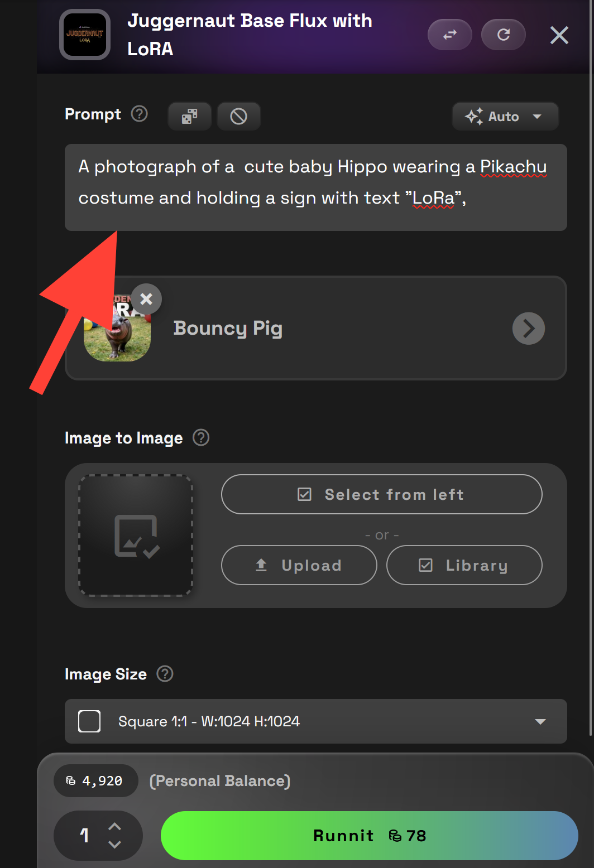
Task: Click the Upload image button
Action: [x=299, y=565]
